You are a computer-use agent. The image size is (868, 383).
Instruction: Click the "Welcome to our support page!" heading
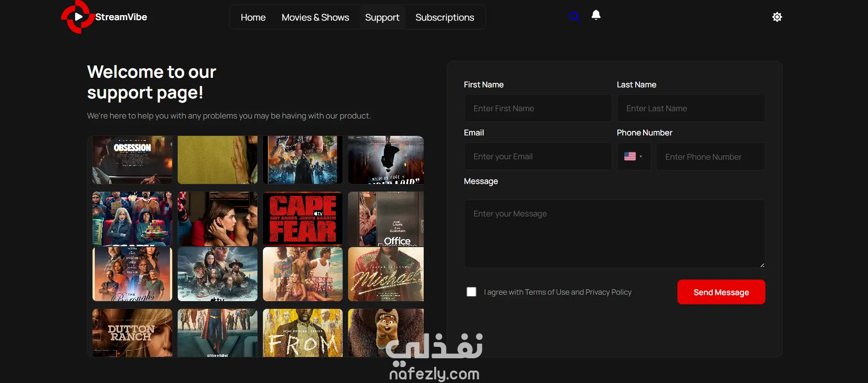(152, 82)
